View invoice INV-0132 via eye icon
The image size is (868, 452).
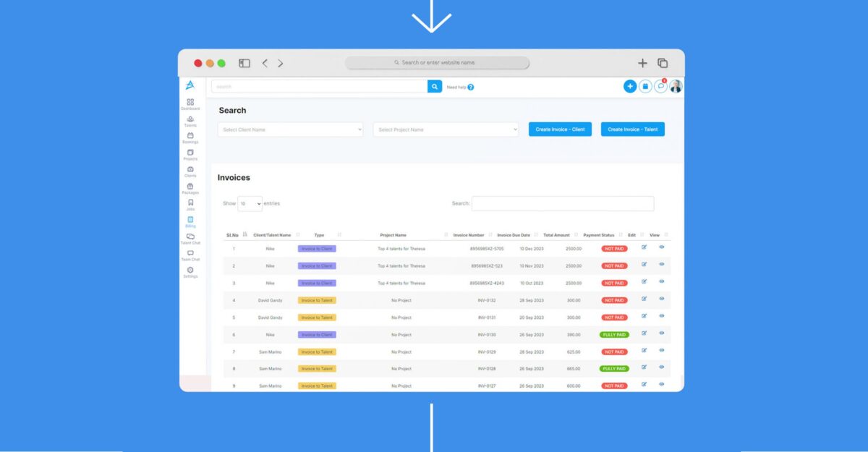click(x=661, y=299)
